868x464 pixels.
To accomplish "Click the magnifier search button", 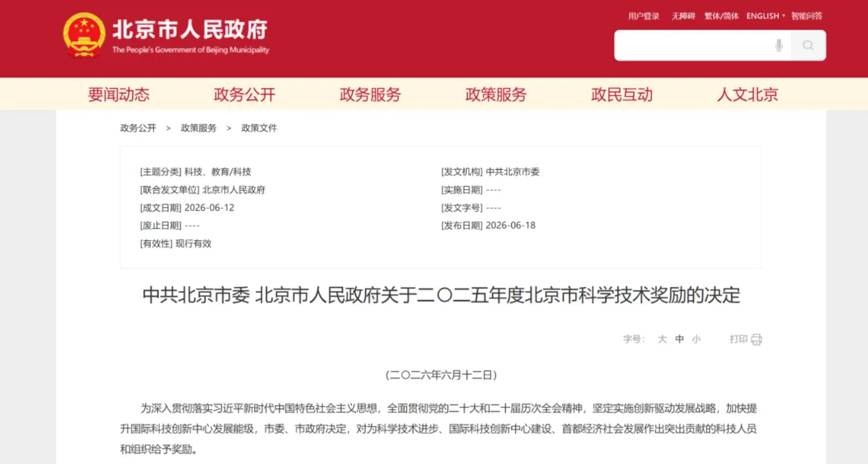I will 808,45.
